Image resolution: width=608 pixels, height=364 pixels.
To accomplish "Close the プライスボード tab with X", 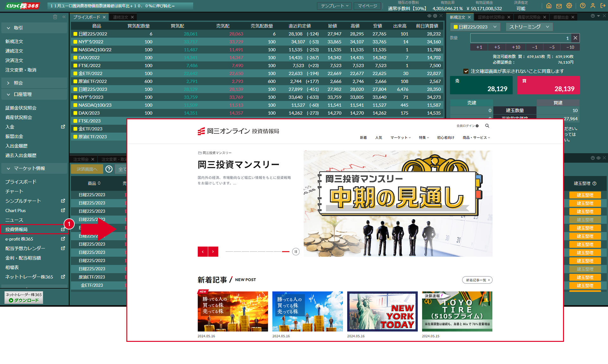I will (104, 17).
